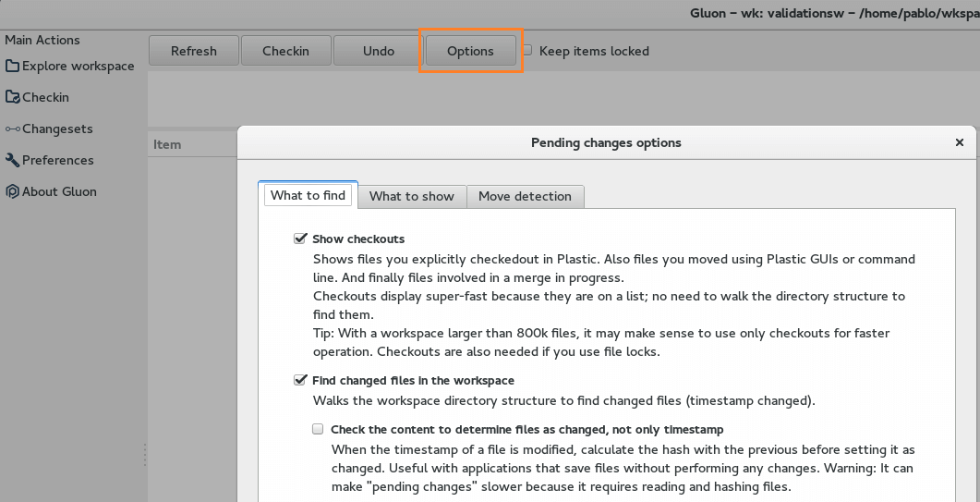Click the Explore workspace folder icon

pyautogui.click(x=12, y=66)
